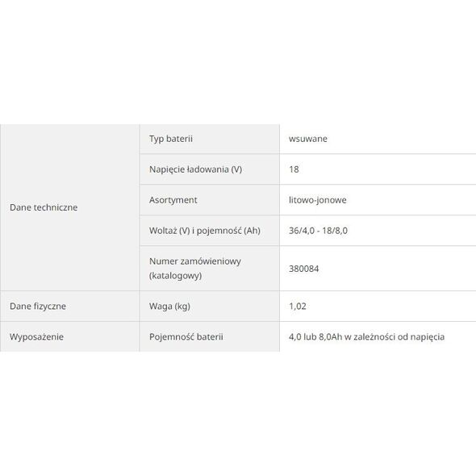Select the 'Napięcie ładowania (V)' label
Viewport: 476px width, 476px height.
pos(195,169)
